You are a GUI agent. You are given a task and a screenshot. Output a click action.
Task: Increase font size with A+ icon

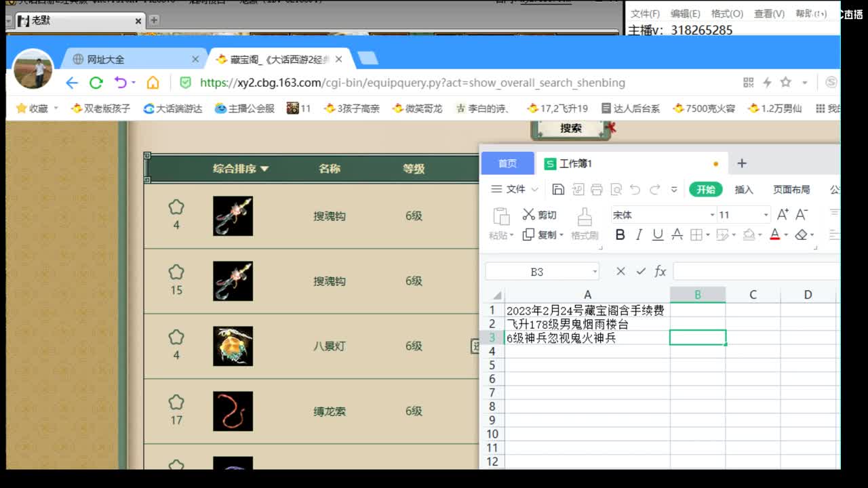(783, 215)
